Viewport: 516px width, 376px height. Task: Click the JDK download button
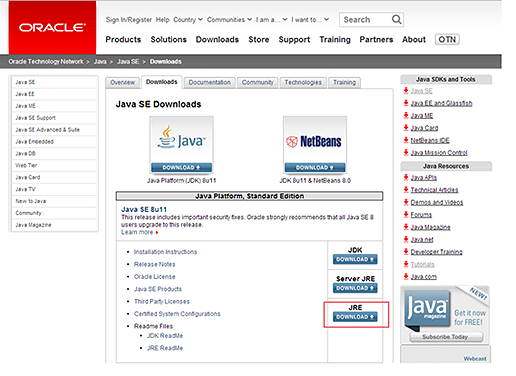tap(355, 259)
